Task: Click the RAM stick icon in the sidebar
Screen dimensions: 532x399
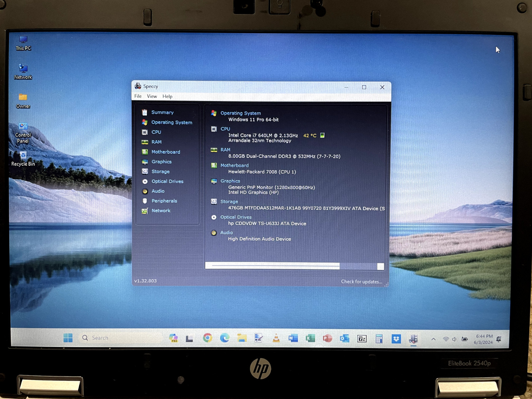Action: pos(145,142)
